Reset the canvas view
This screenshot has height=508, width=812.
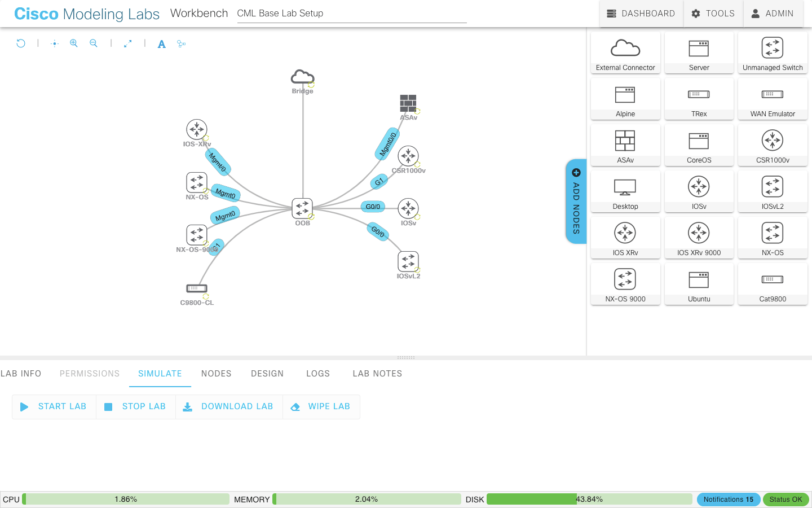point(21,43)
